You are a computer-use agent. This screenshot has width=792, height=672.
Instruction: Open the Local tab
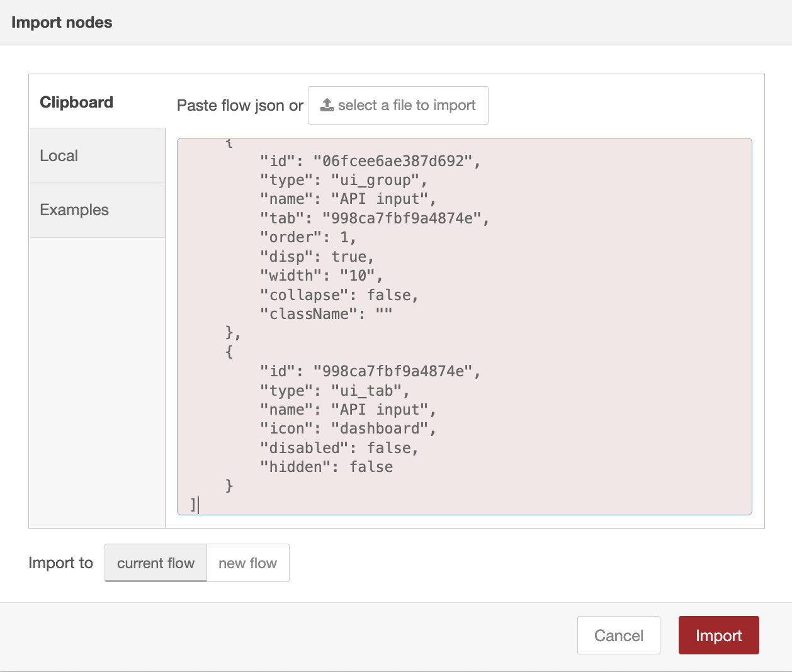pyautogui.click(x=59, y=155)
